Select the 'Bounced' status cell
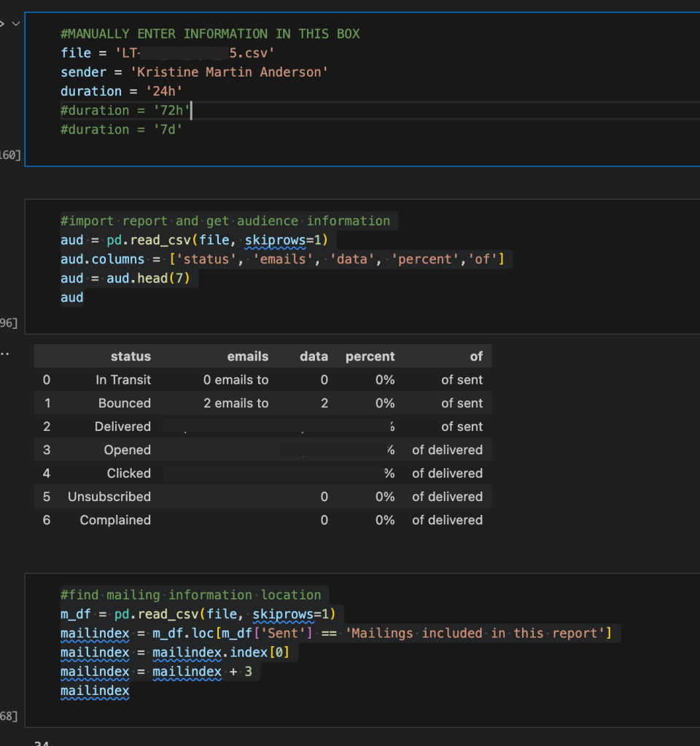700x746 pixels. 124,403
